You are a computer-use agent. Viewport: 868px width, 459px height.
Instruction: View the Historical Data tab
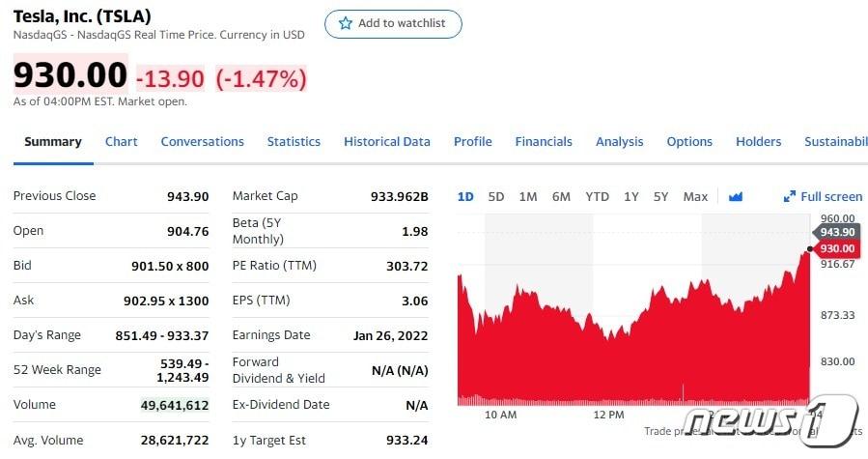click(x=387, y=141)
